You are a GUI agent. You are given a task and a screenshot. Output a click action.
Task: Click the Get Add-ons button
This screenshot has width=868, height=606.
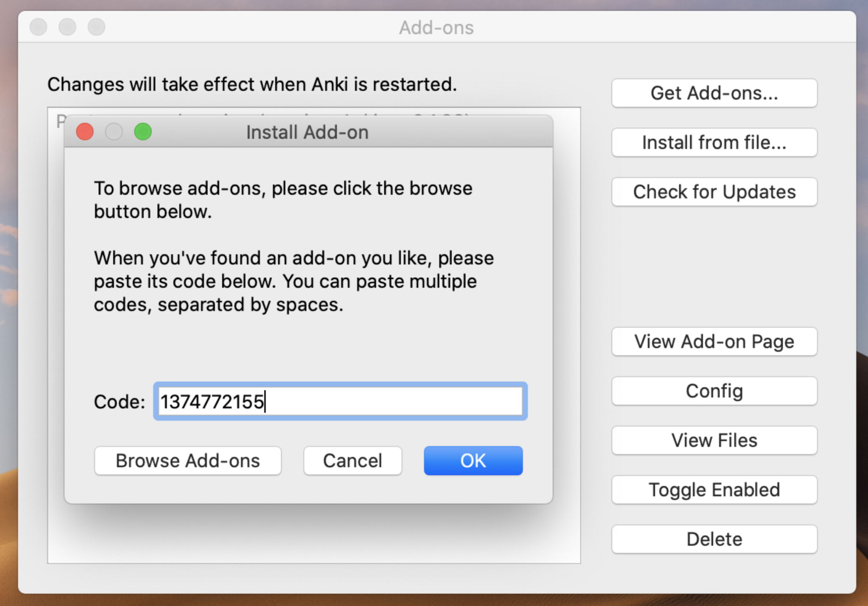[714, 93]
